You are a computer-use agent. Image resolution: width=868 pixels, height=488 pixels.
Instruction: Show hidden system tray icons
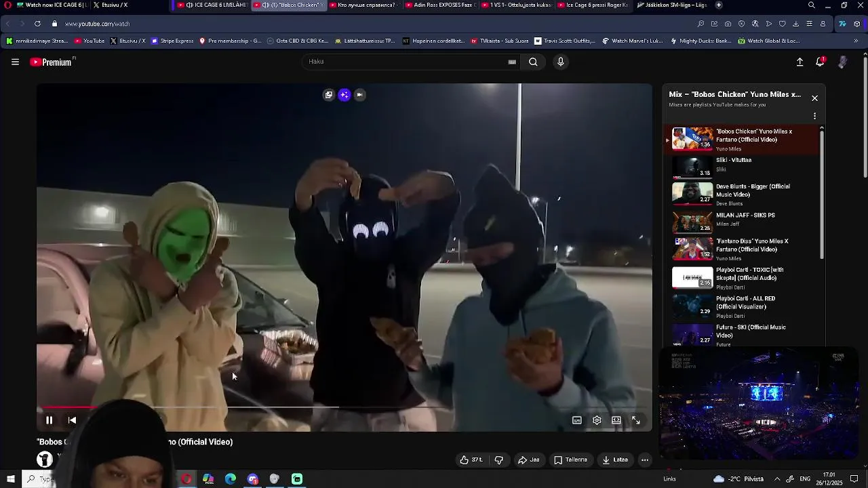coord(777,479)
